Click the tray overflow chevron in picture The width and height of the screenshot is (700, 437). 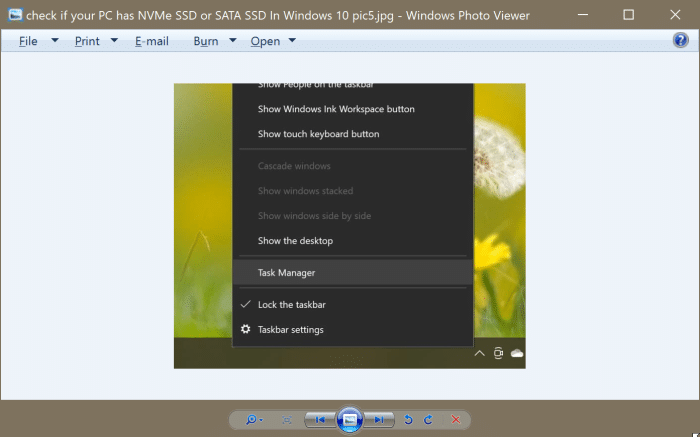479,354
